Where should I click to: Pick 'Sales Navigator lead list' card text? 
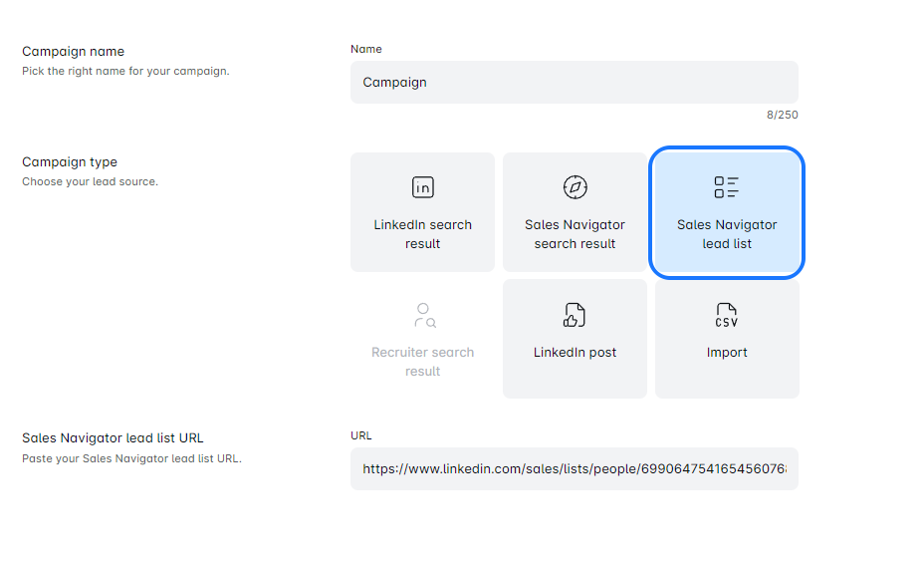pos(727,234)
